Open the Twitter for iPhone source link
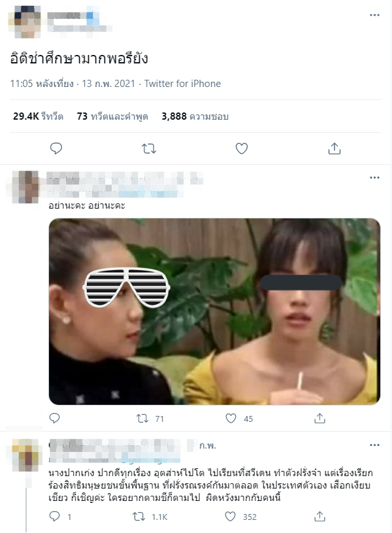This screenshot has width=392, height=533. click(182, 84)
